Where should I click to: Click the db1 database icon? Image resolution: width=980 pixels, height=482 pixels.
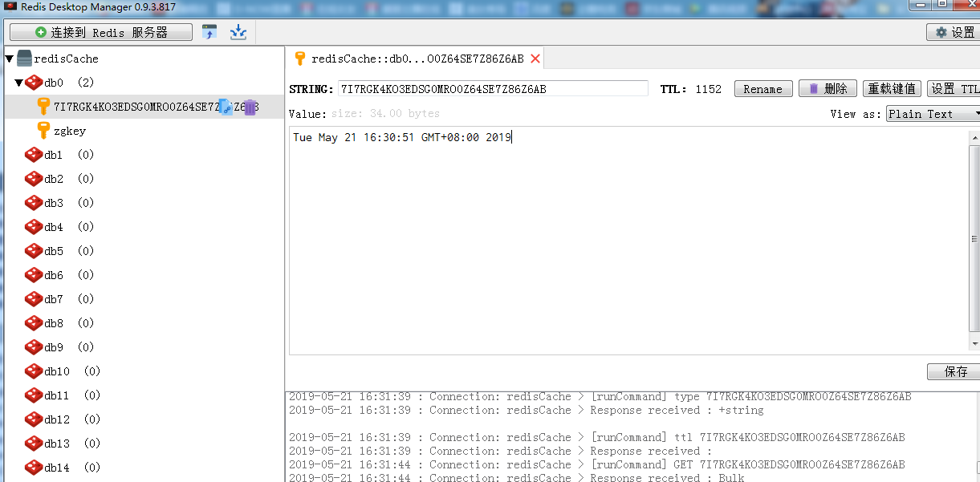coord(34,155)
